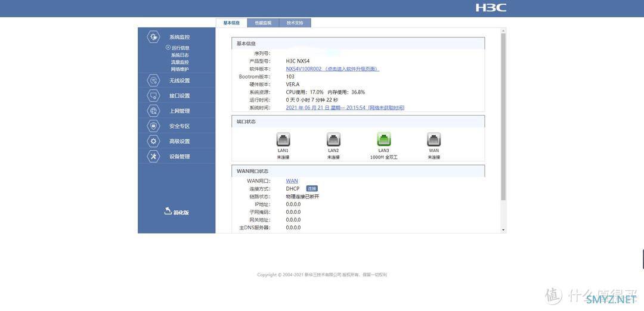Click the copyright footer text
This screenshot has width=644, height=311.
point(322,275)
